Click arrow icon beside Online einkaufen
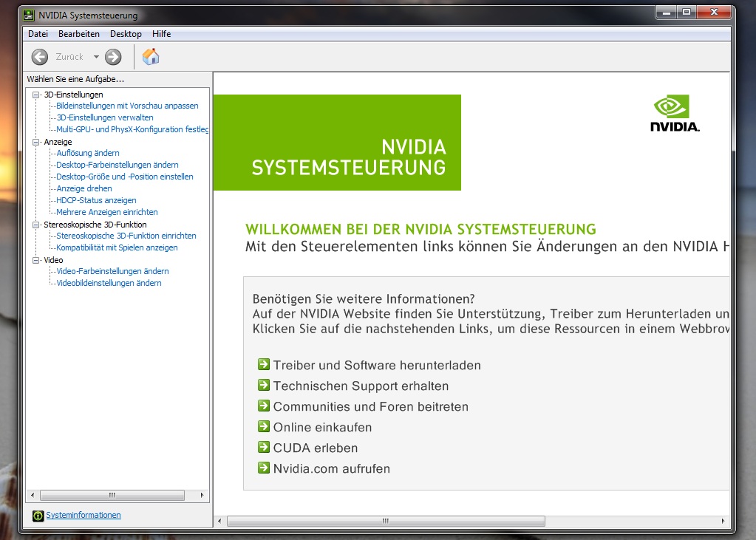The height and width of the screenshot is (540, 756). [264, 426]
